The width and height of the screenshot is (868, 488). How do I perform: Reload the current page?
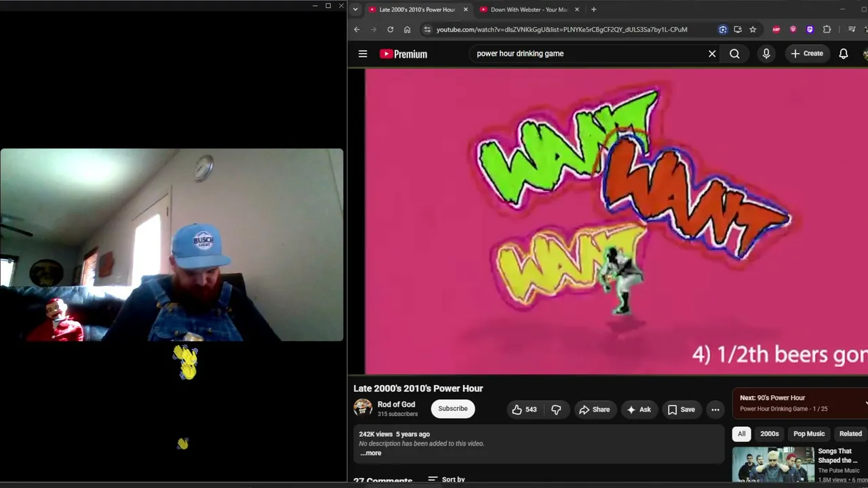tap(390, 29)
